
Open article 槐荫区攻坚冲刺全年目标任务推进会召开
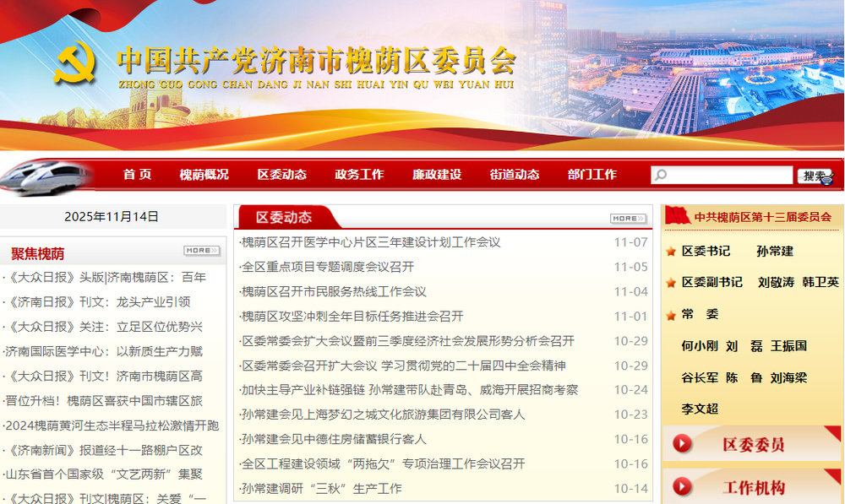[x=352, y=317]
